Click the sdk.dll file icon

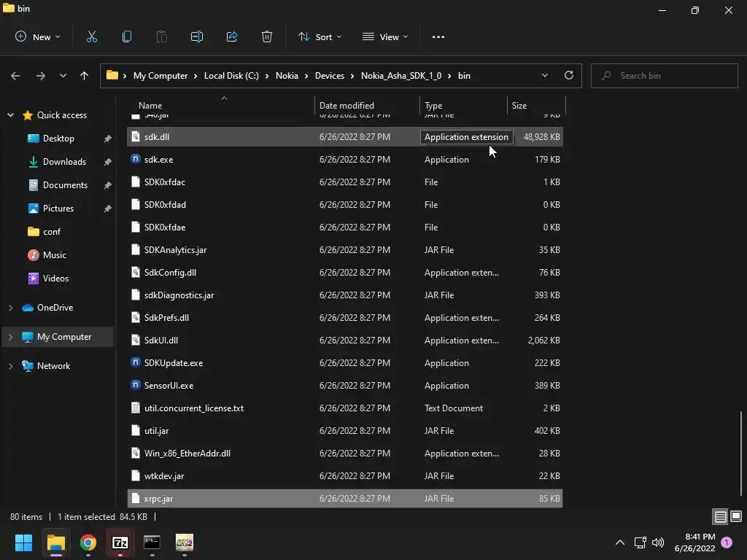click(136, 136)
